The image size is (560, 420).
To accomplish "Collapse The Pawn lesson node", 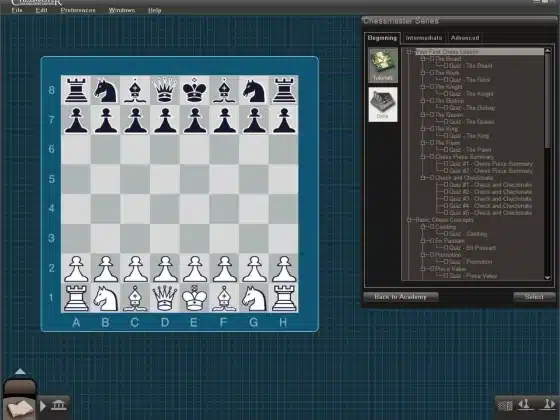I will point(423,142).
